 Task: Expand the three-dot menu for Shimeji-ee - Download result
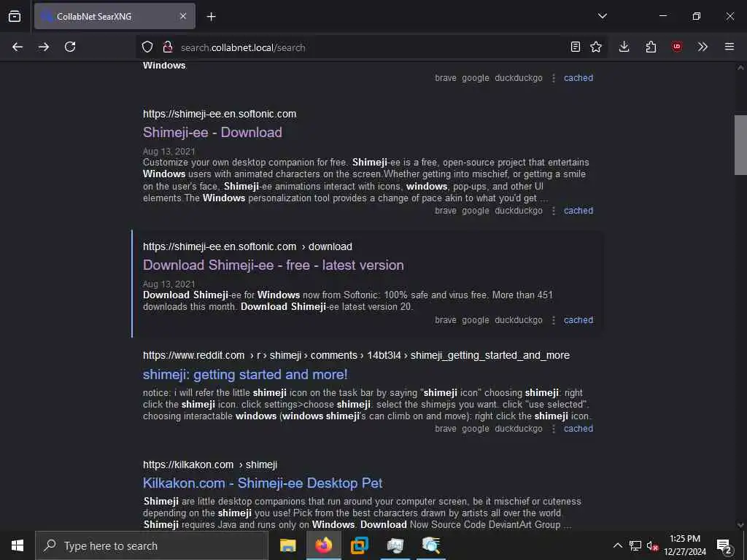pyautogui.click(x=553, y=211)
